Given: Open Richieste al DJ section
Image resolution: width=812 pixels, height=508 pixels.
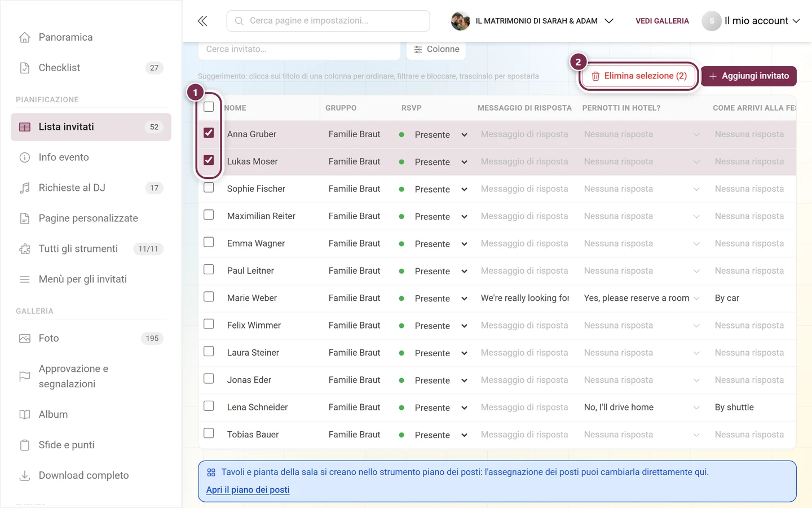Looking at the screenshot, I should click(x=91, y=188).
